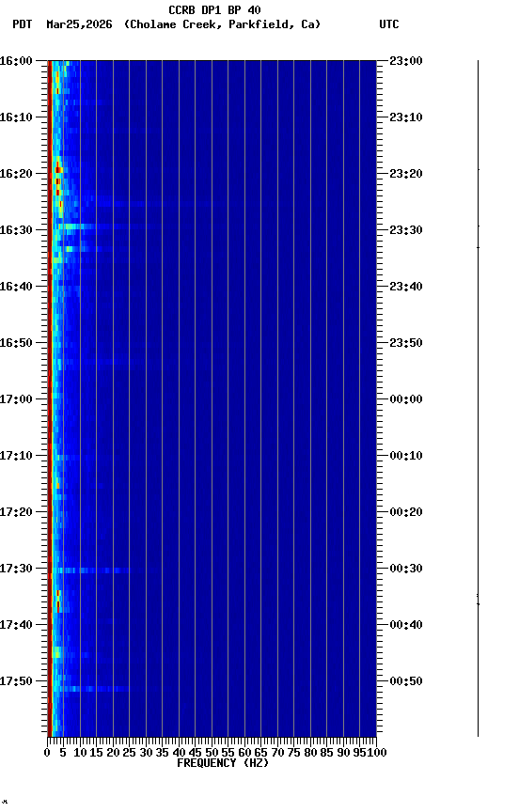Image resolution: width=519 pixels, height=812 pixels.
Task: Click the '16:40' PDT time label
Action: click(x=16, y=287)
